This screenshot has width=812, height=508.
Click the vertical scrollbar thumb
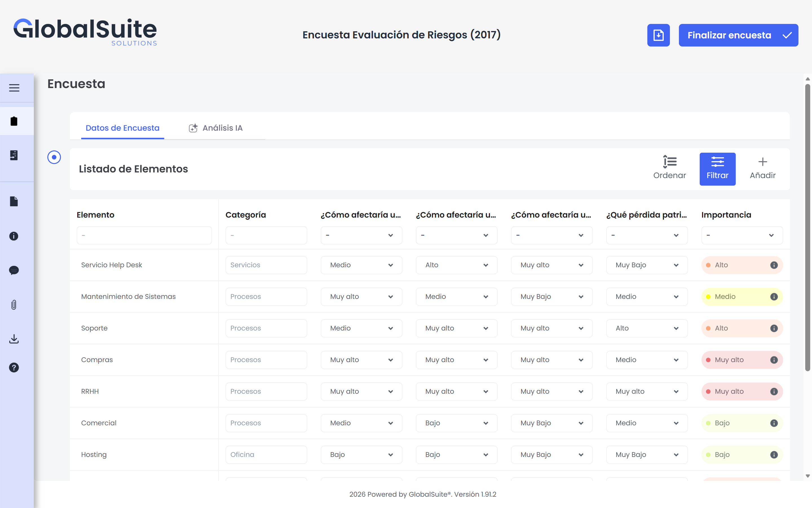(x=808, y=227)
